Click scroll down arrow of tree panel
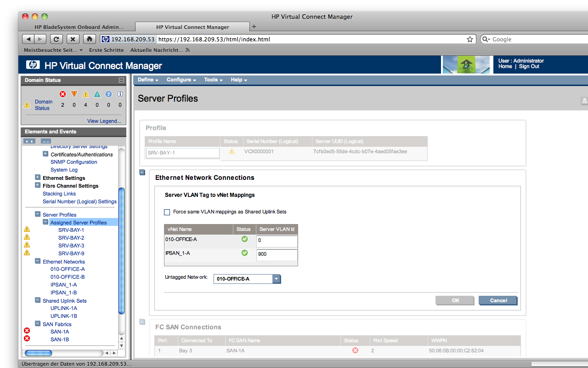The width and height of the screenshot is (588, 368). [121, 345]
